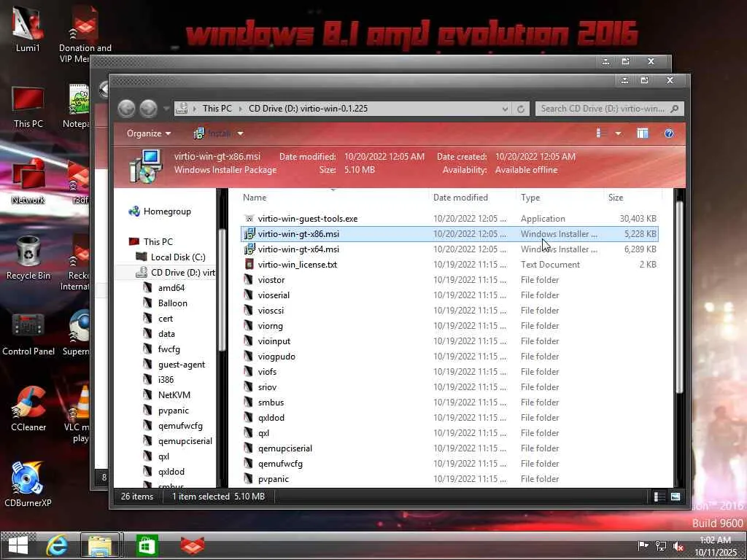
Task: Refresh the CD Drive folder view
Action: [x=521, y=109]
